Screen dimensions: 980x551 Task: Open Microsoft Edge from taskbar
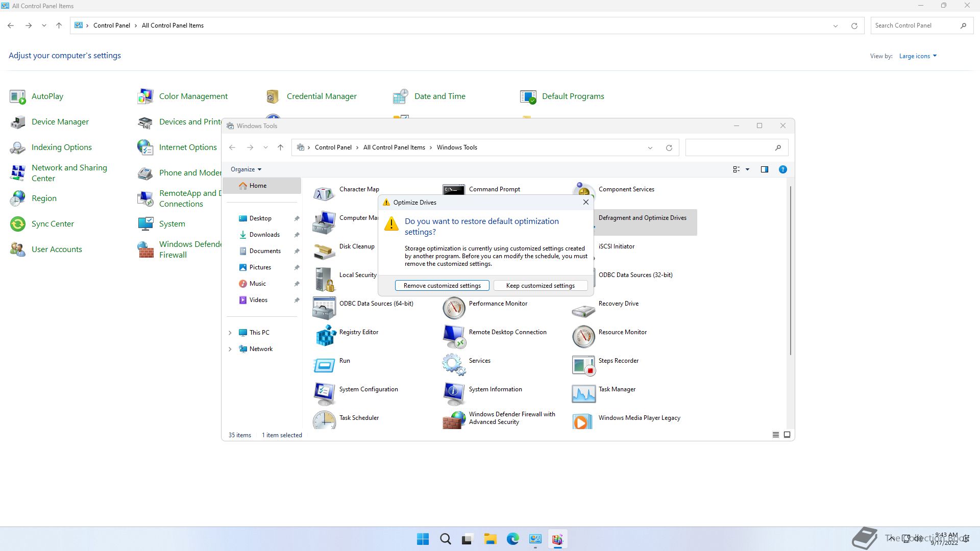tap(512, 539)
